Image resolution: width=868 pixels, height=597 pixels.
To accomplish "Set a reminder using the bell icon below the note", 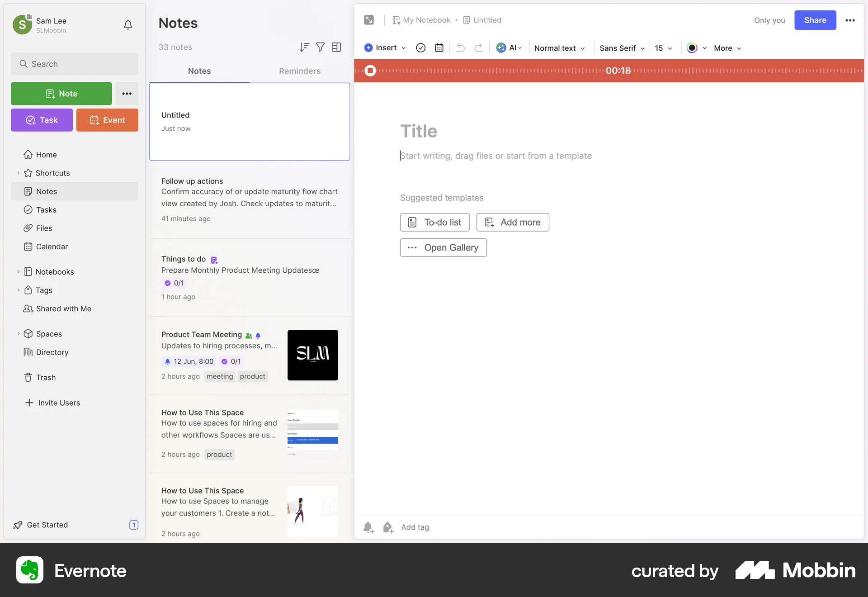I will coord(368,527).
